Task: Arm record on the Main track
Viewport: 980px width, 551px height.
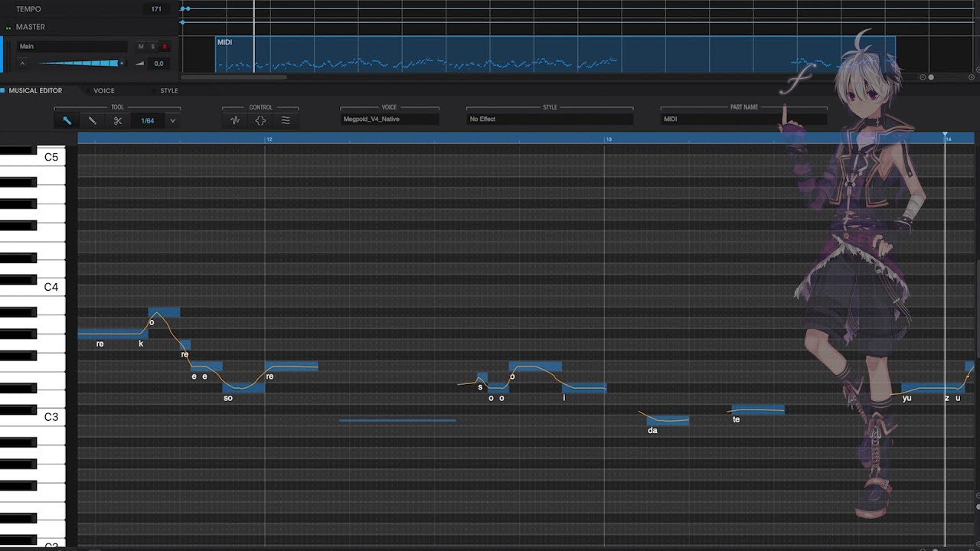Action: click(x=164, y=47)
